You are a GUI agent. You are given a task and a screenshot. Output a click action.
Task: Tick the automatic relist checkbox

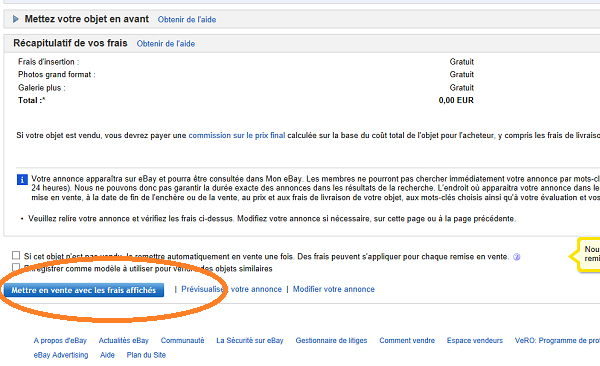coord(16,255)
